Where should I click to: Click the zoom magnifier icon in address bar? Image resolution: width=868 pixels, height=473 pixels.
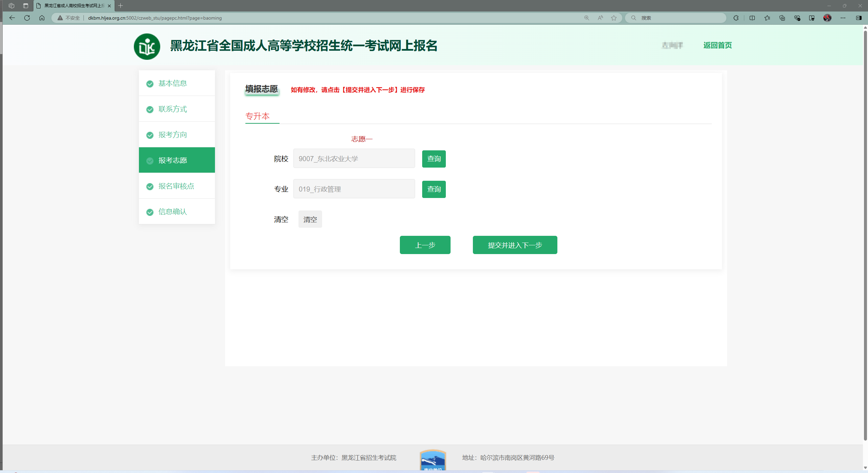(x=586, y=18)
